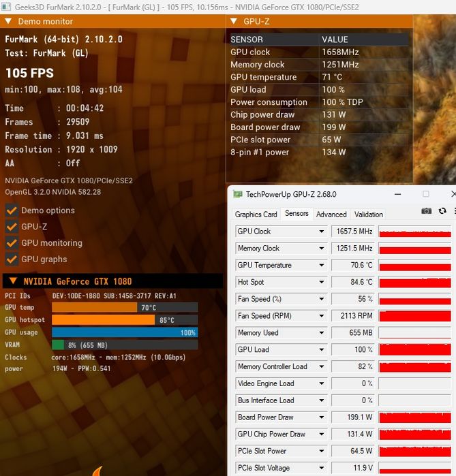Click the GPU-Z window app icon

(238, 194)
